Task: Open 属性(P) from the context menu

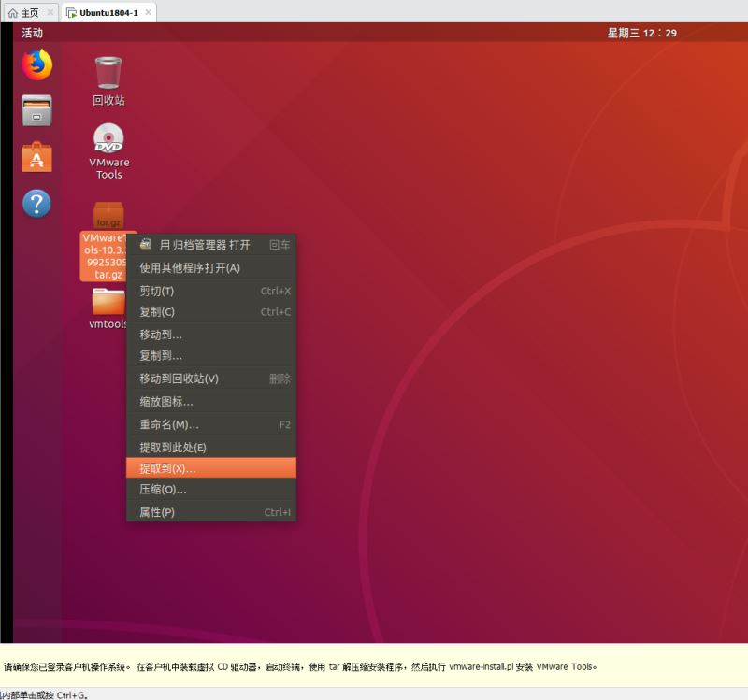Action: coord(211,512)
